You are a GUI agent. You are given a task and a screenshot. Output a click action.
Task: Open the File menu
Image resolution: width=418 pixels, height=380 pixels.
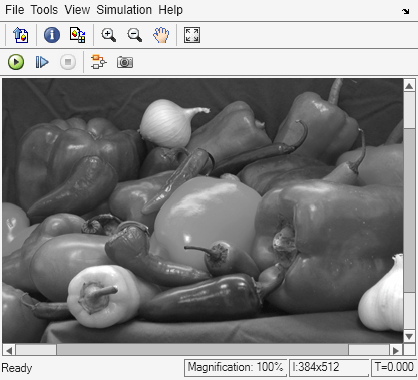click(x=15, y=10)
